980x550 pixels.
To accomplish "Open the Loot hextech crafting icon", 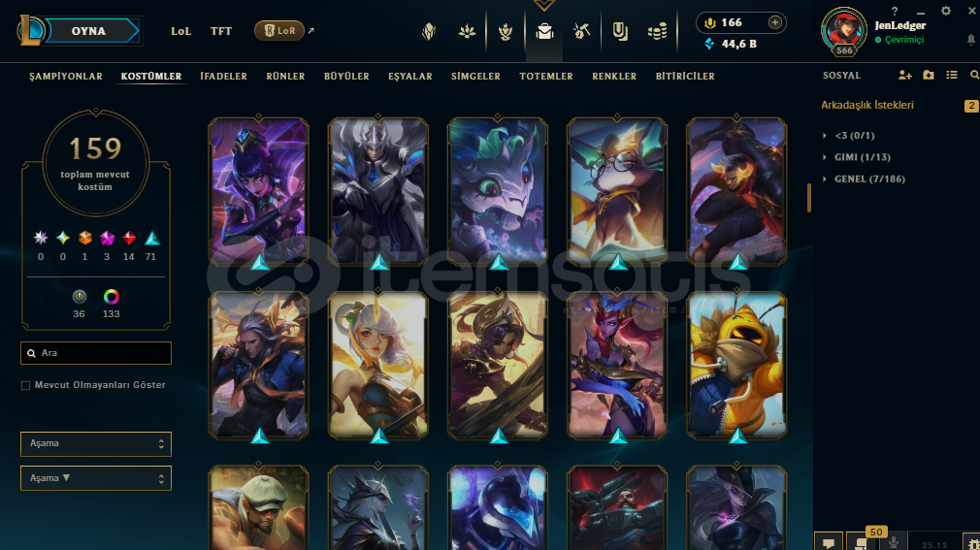I will [x=581, y=31].
